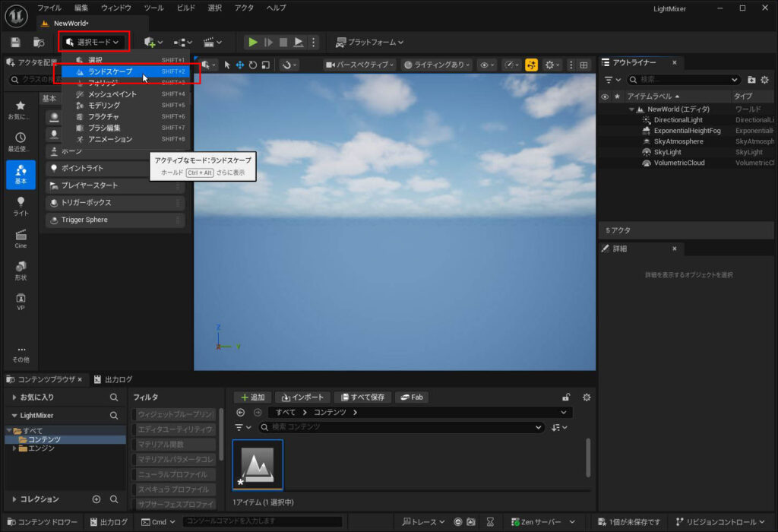Click the new folder icon in the Outliner
Image resolution: width=778 pixels, height=532 pixels.
click(x=751, y=80)
